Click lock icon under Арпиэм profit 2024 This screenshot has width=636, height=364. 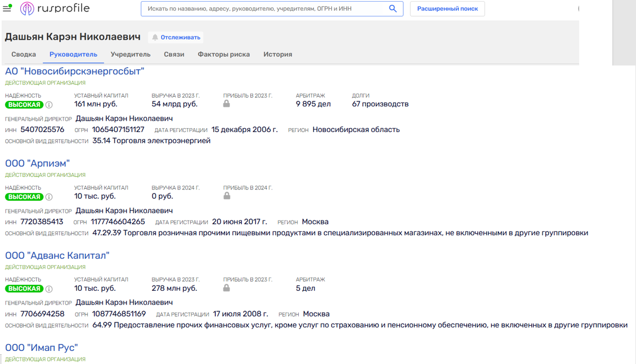click(227, 196)
